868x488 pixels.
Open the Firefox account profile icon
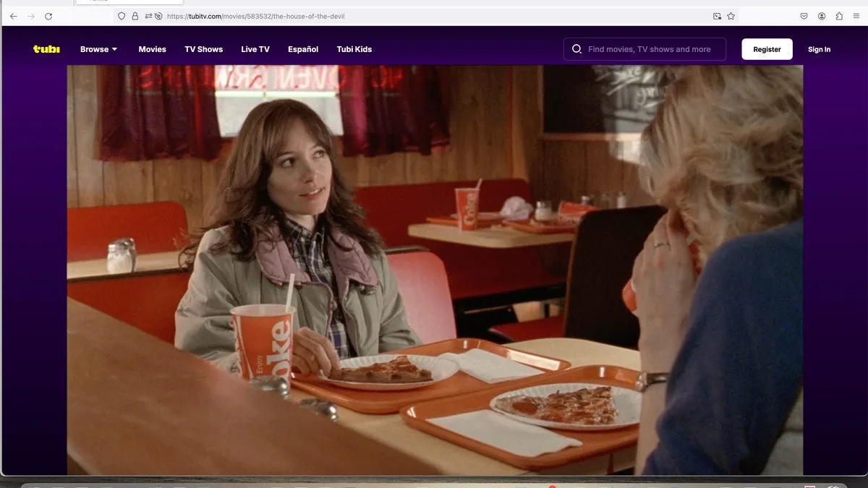pos(822,16)
